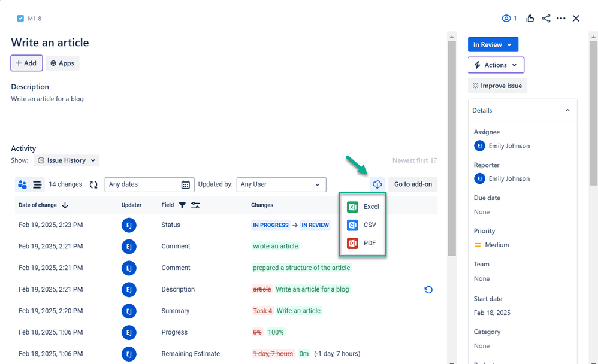Click the Improve issue button
This screenshot has width=598, height=364.
tap(497, 85)
